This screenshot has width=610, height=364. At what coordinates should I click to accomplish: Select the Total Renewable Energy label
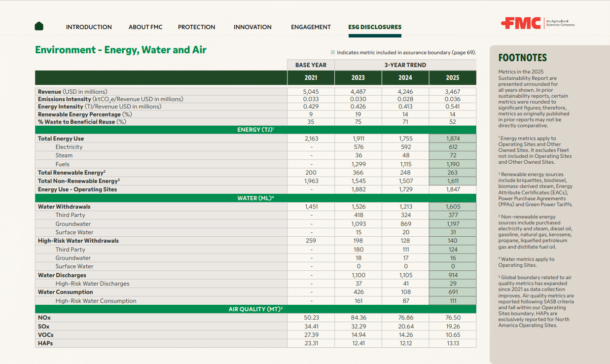72,173
